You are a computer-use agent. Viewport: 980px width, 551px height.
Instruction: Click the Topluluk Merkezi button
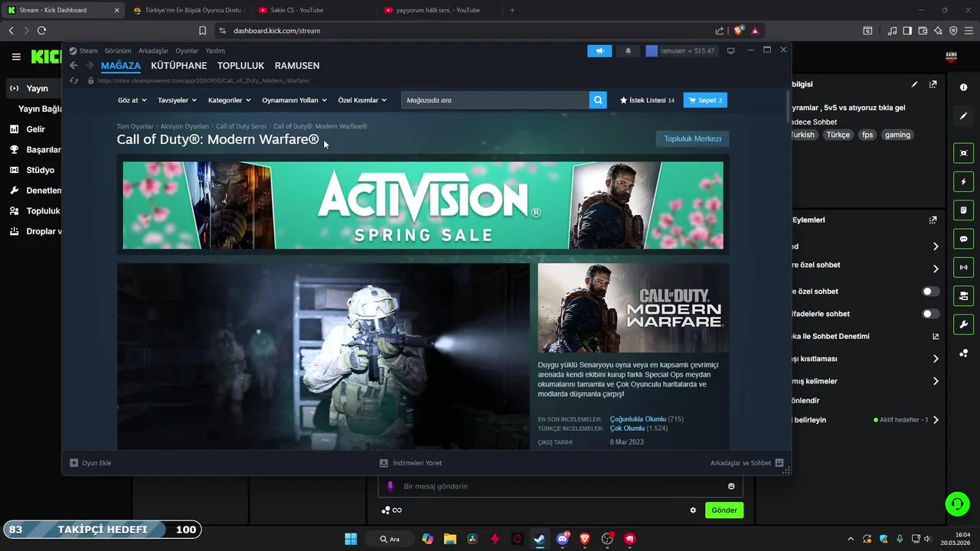pyautogui.click(x=692, y=139)
